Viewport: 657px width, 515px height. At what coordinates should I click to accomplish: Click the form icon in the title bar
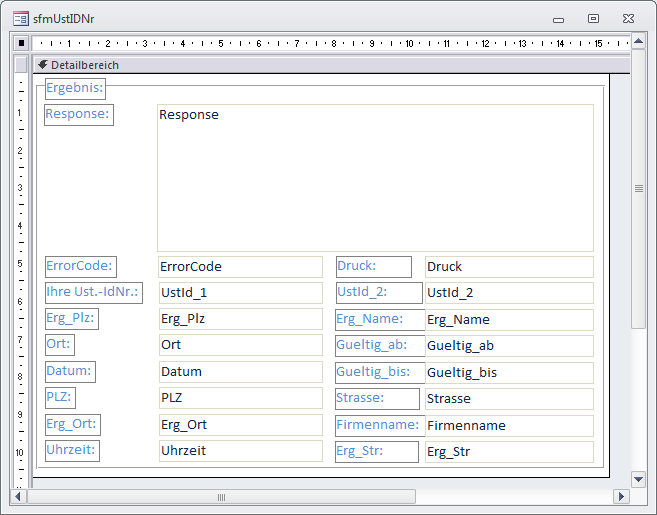[x=20, y=18]
